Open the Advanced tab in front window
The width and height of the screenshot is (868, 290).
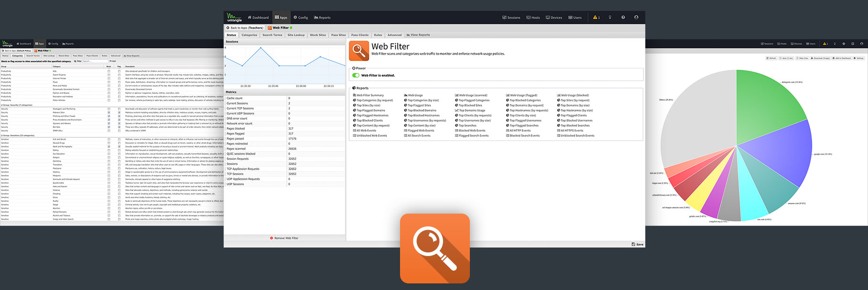[x=394, y=35]
